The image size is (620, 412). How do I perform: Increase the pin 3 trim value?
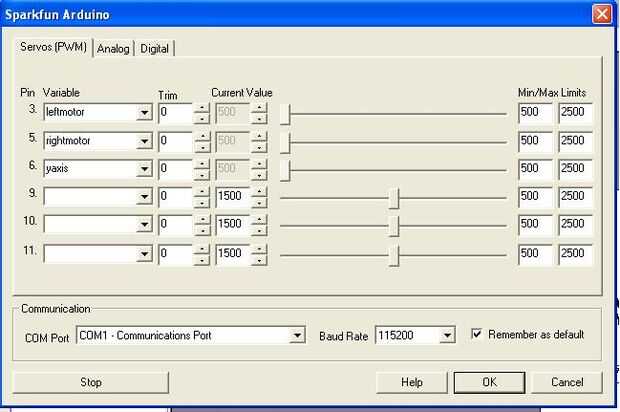[x=202, y=108]
